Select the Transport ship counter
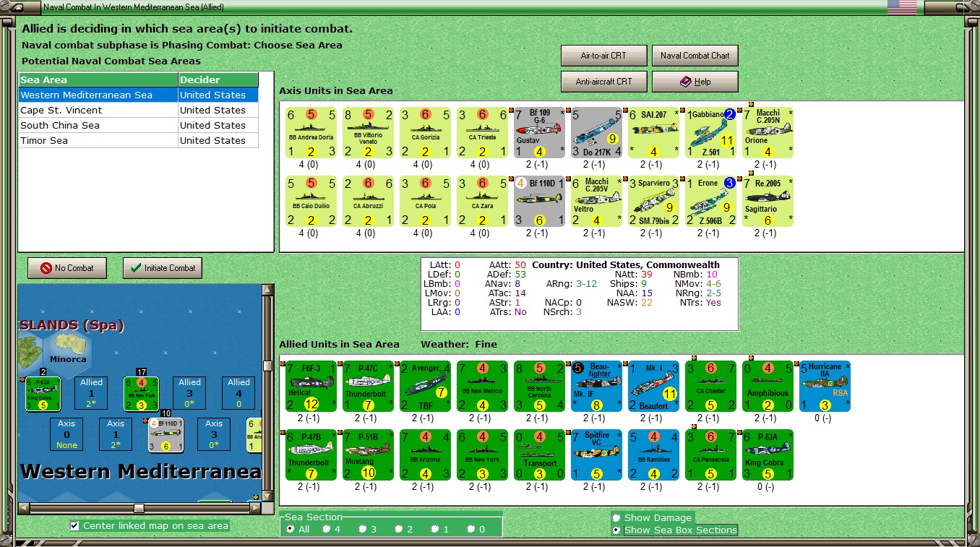Viewport: 980px width, 547px height. (539, 455)
